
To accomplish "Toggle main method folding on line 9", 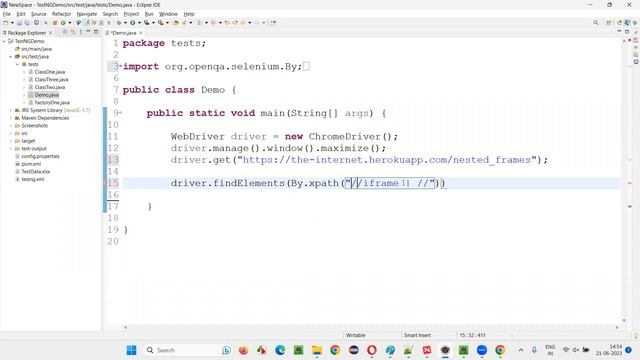I will [x=120, y=112].
